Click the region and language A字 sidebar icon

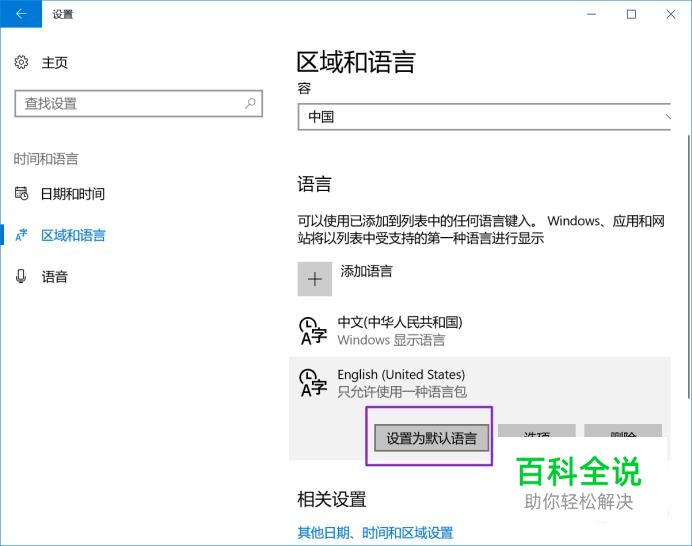click(21, 235)
